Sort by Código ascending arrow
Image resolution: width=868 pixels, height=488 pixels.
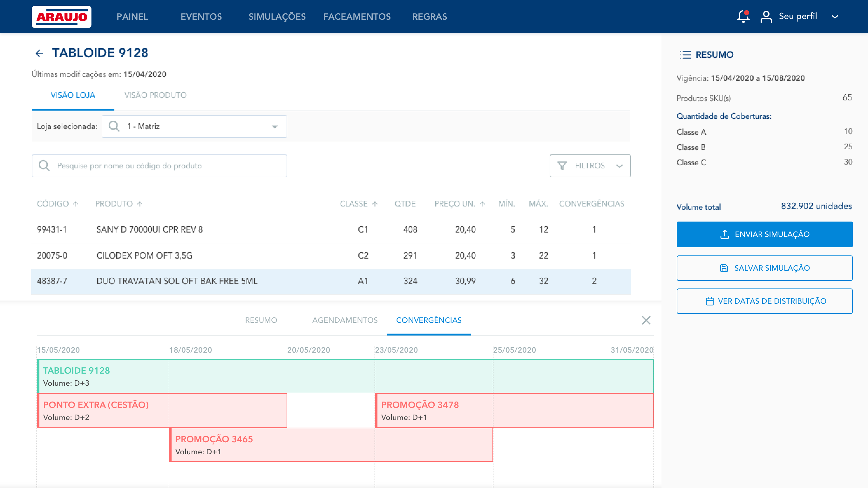(76, 204)
